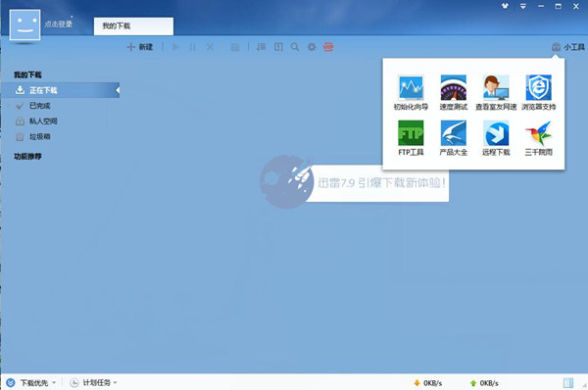The width and height of the screenshot is (588, 390).
Task: Click the pause download icon
Action: (192, 47)
